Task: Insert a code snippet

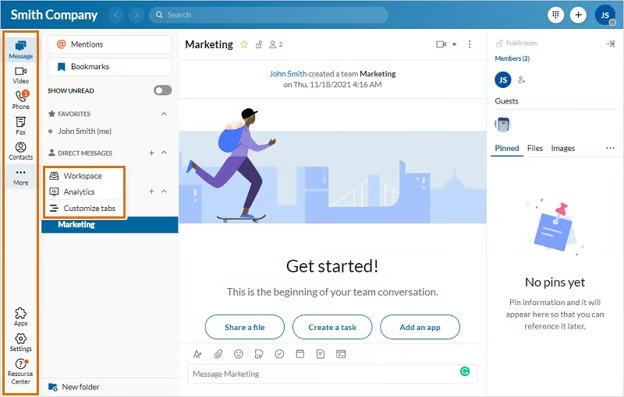Action: point(341,354)
